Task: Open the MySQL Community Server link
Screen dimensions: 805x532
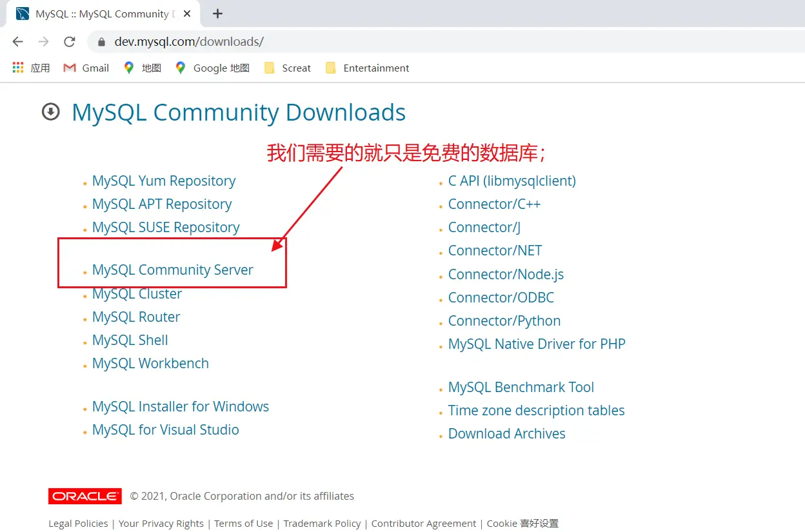Action: [x=172, y=270]
